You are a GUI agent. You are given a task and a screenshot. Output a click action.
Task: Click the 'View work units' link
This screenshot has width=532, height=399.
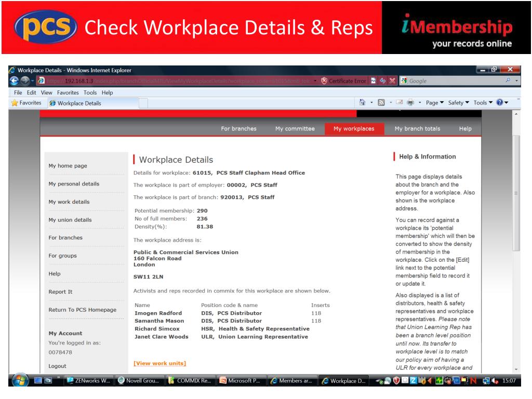tap(160, 363)
